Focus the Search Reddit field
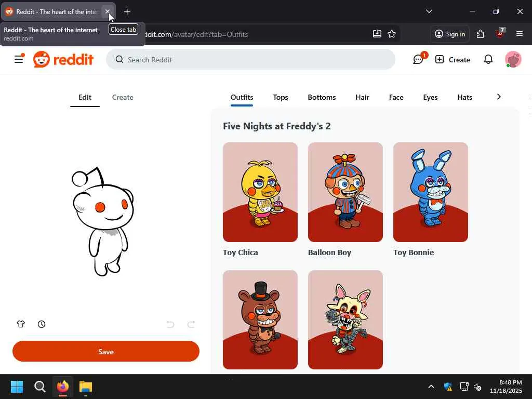532x399 pixels. coord(250,59)
